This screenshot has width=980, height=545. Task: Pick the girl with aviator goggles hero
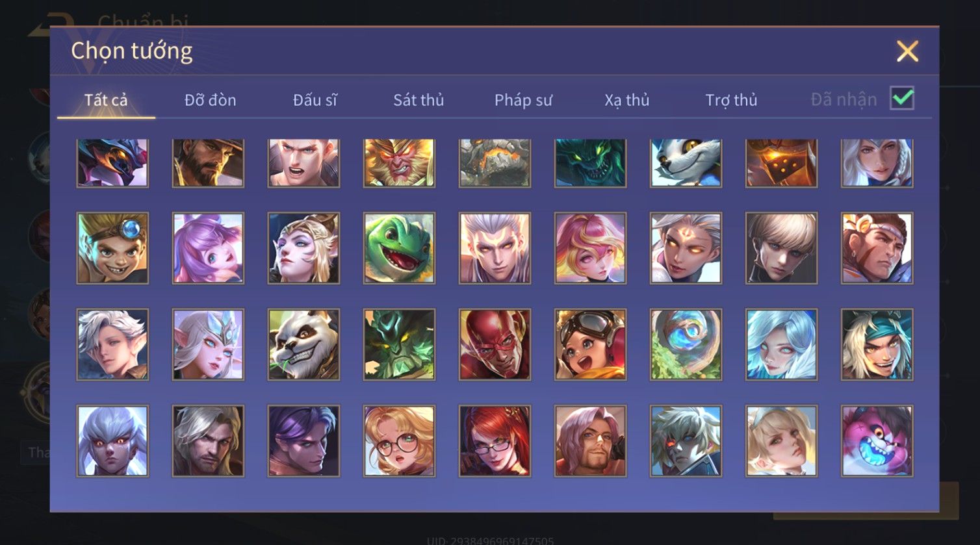[590, 344]
